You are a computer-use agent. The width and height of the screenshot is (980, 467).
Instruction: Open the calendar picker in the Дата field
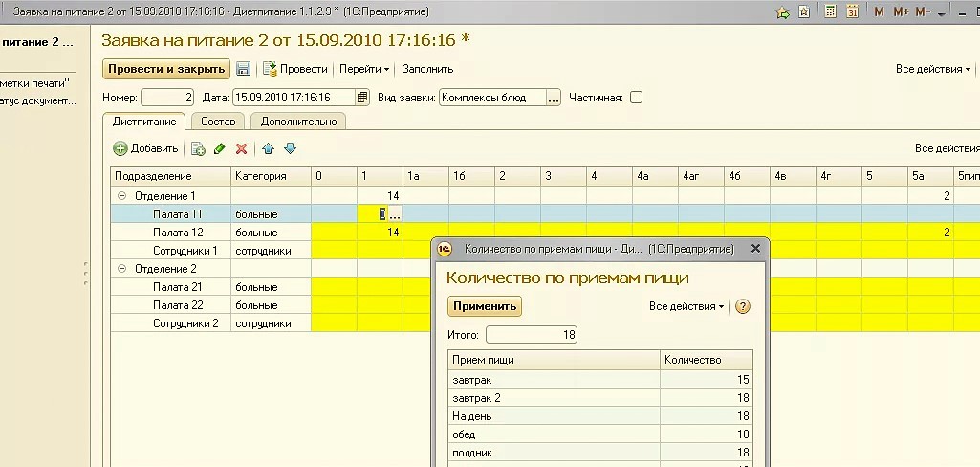click(362, 98)
